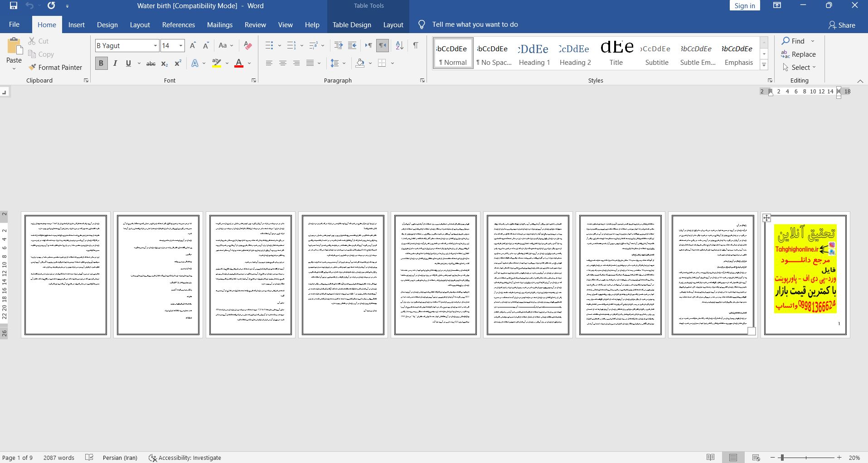Screen dimensions: 868x463
Task: Sort the selected text alphabetically
Action: [399, 45]
